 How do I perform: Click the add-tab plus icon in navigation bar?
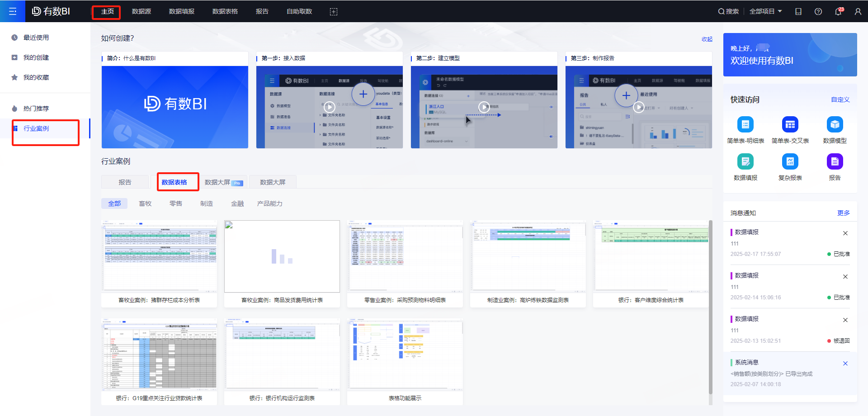pos(334,12)
